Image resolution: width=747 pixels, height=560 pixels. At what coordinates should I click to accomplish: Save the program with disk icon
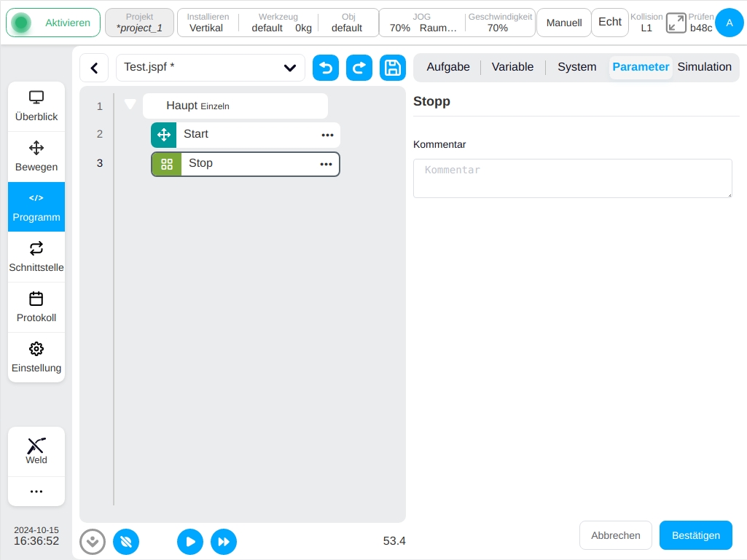point(393,68)
